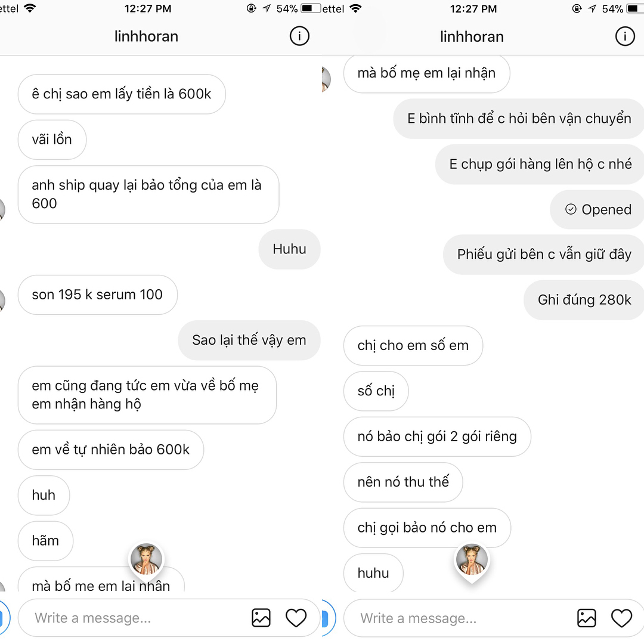
Task: Tap the linhhoran title in the right header
Action: pos(472,36)
